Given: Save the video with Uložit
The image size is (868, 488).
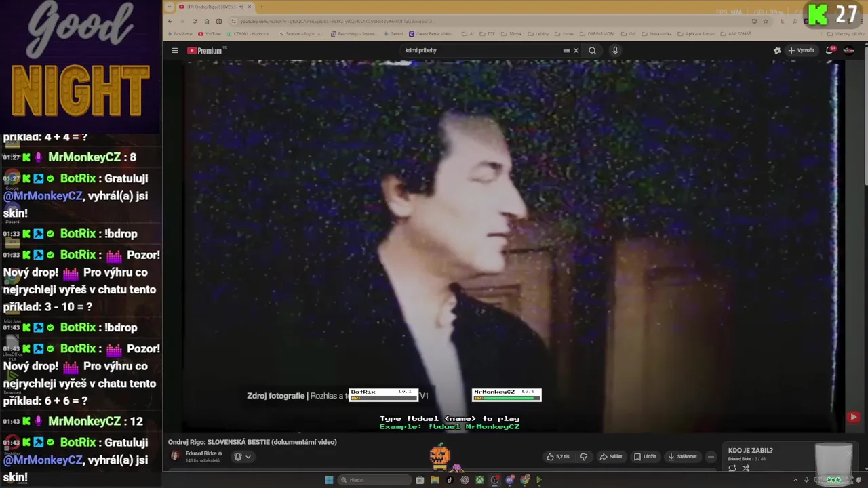Looking at the screenshot, I should point(645,457).
